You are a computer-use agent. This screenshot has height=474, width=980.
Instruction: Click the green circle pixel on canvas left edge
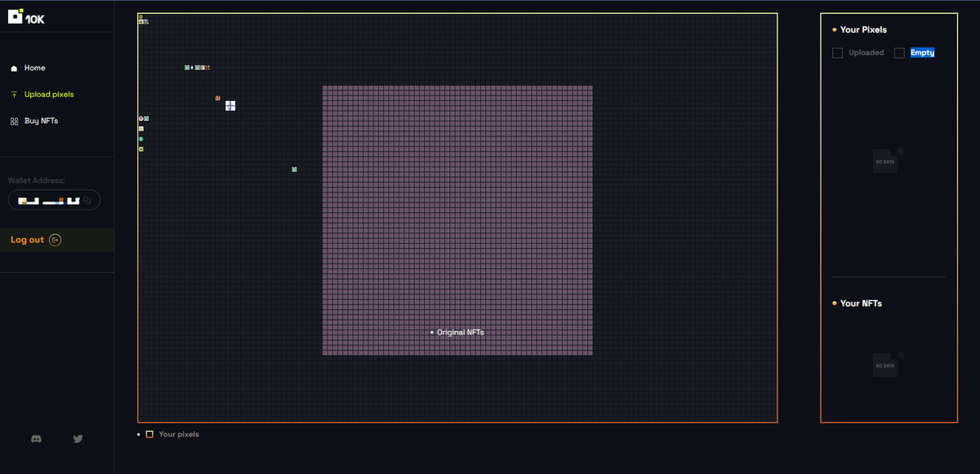(x=140, y=139)
